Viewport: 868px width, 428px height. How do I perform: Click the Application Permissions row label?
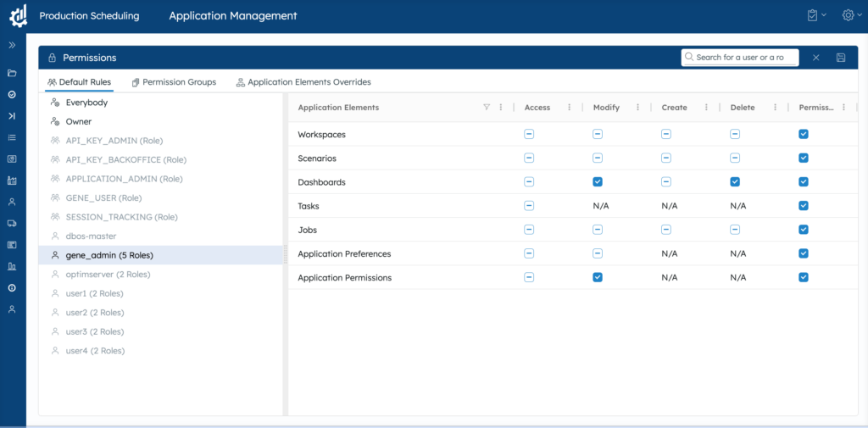click(344, 277)
